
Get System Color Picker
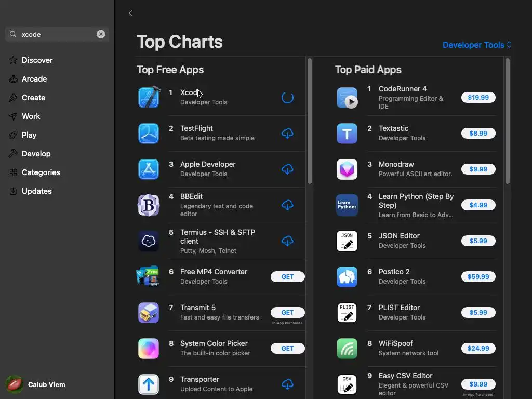point(287,349)
